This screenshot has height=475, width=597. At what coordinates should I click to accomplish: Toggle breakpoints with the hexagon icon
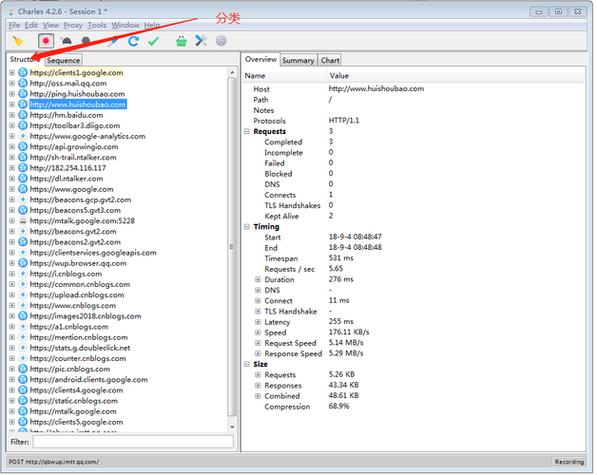point(86,41)
